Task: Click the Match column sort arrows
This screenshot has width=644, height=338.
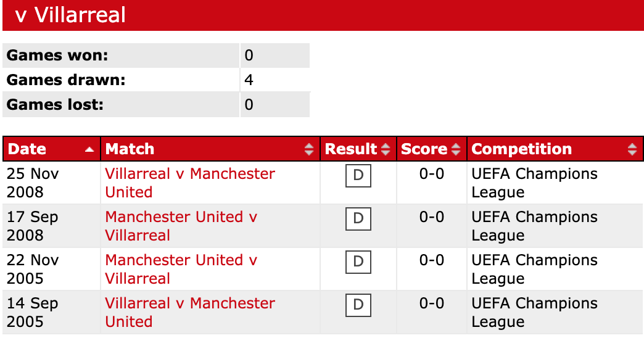Action: [309, 149]
